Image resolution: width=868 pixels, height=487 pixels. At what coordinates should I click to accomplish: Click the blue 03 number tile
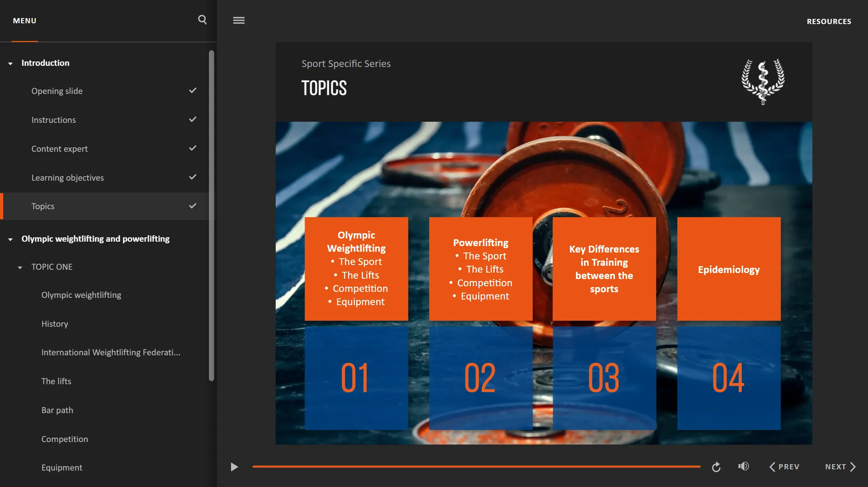click(604, 378)
